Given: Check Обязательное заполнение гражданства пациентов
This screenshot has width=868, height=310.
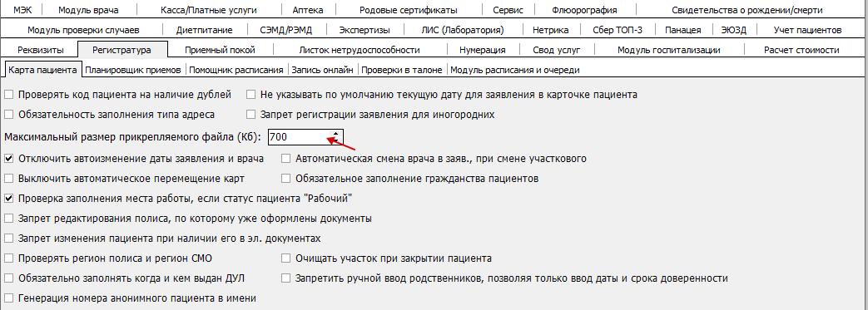Looking at the screenshot, I should [285, 179].
